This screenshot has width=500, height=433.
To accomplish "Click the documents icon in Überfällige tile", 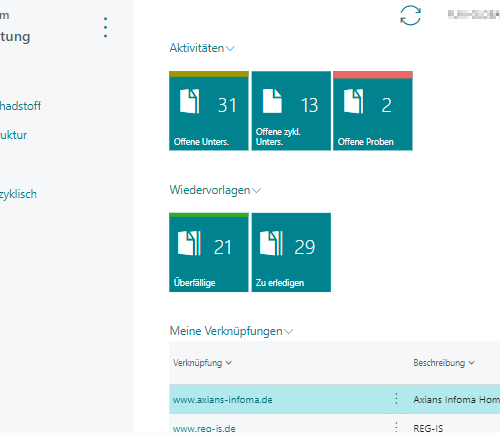I will (189, 243).
